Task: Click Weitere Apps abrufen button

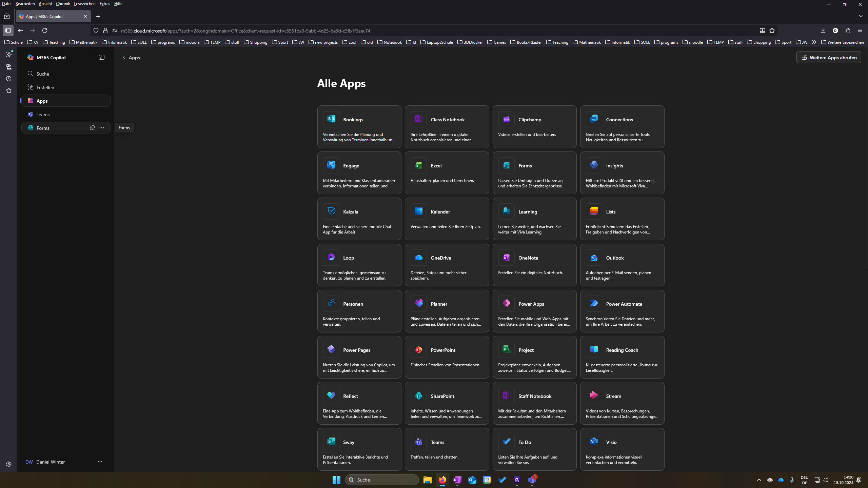Action: coord(828,57)
